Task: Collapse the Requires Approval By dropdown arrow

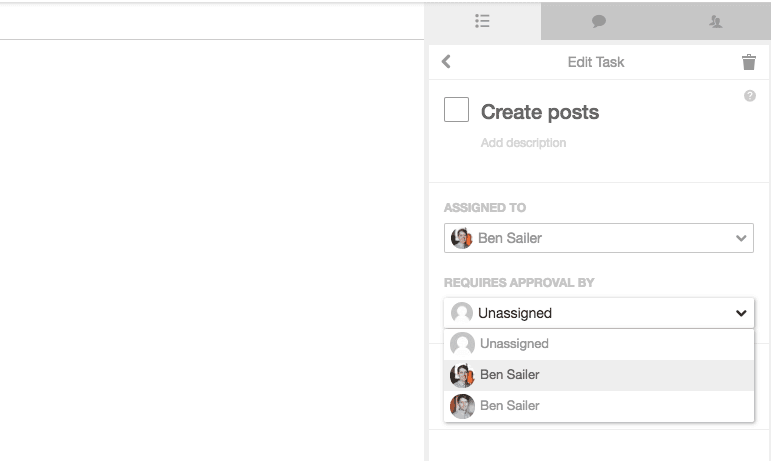Action: point(741,313)
